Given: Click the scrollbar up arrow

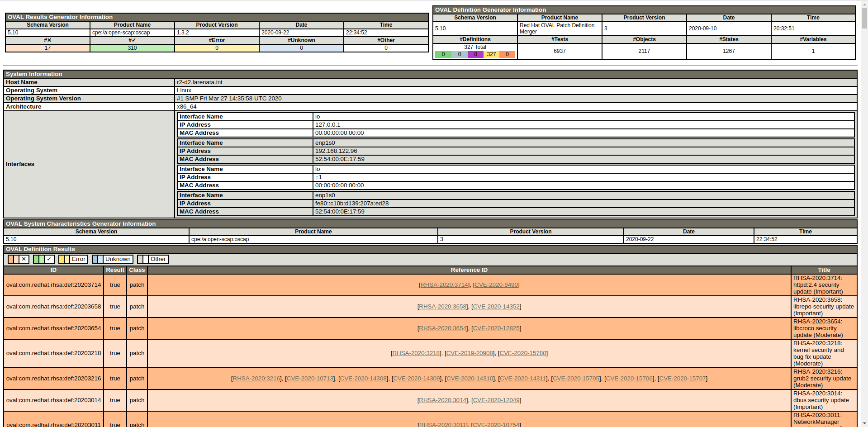Looking at the screenshot, I should [864, 4].
